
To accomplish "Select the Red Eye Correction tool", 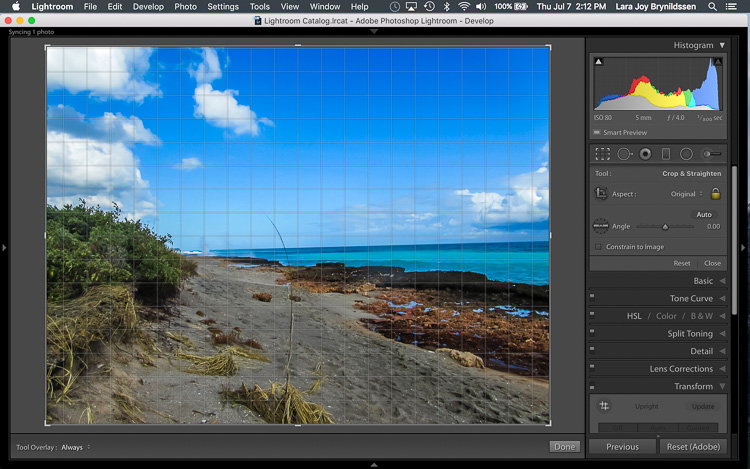I will click(x=645, y=154).
